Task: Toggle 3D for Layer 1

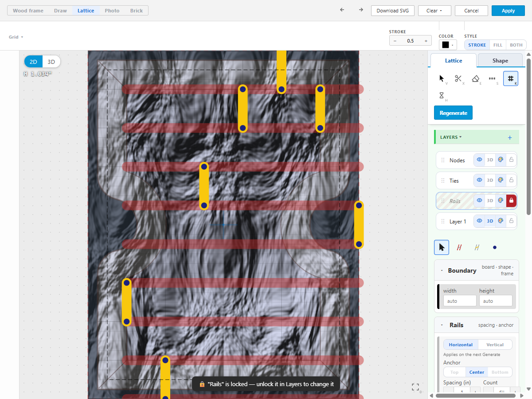Action: pos(490,221)
